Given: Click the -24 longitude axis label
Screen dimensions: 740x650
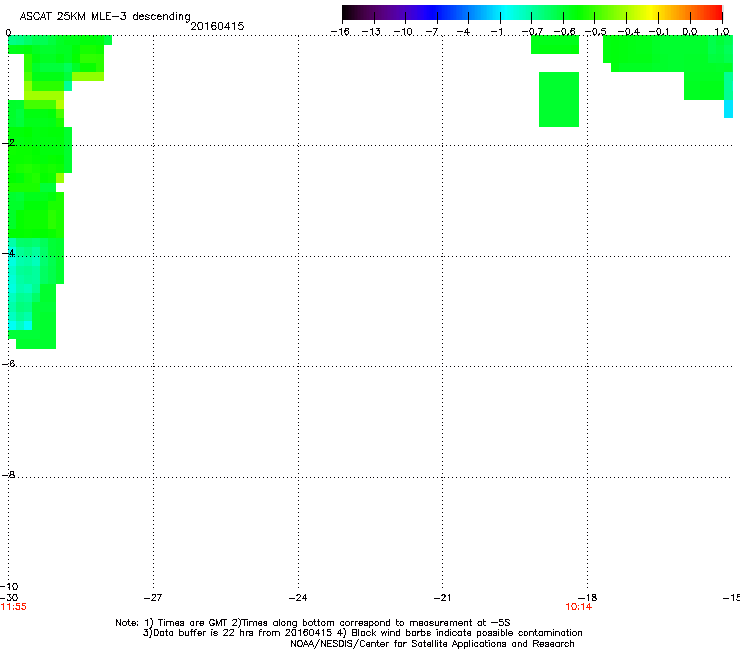Looking at the screenshot, I should pos(298,597).
